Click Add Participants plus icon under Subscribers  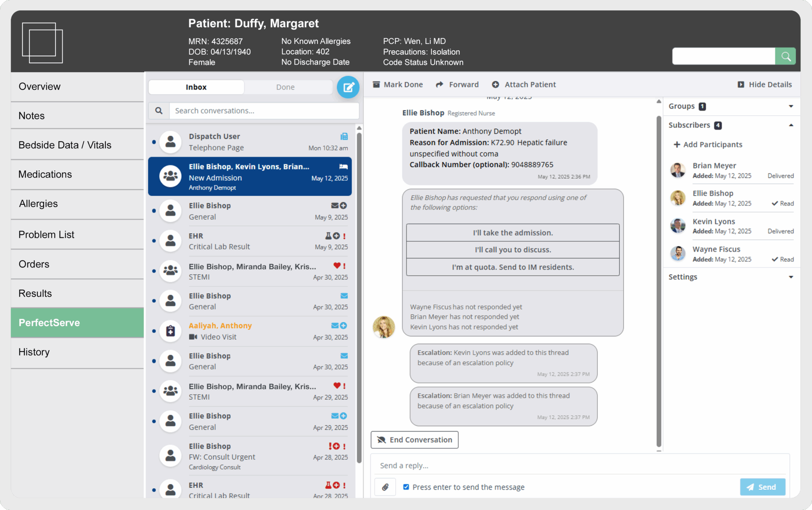coord(677,144)
